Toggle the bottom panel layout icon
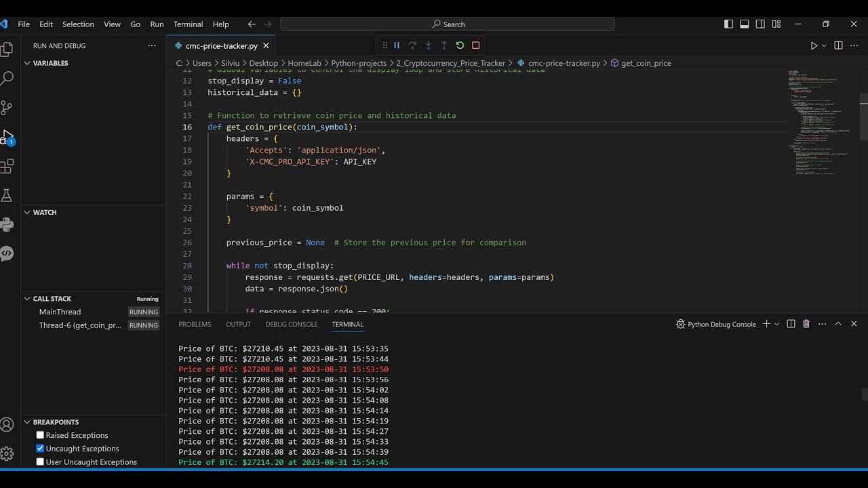Viewport: 868px width, 488px height. coord(744,24)
